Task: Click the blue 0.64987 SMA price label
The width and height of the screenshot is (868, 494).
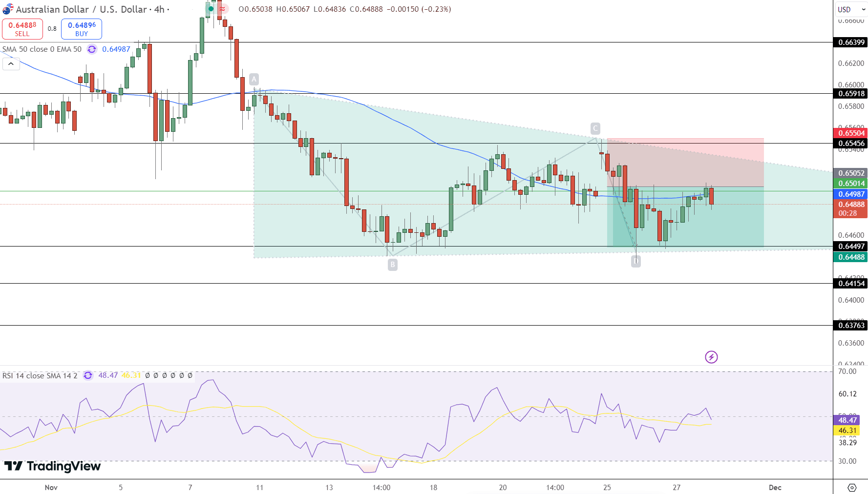Action: [x=850, y=194]
